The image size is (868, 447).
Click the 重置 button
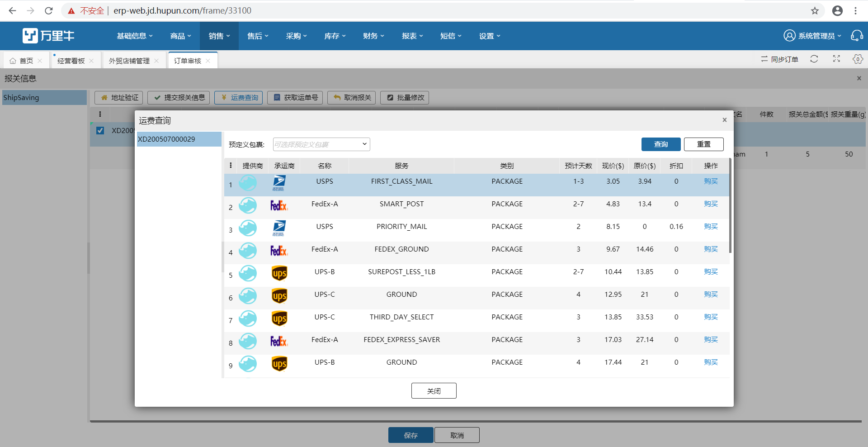703,144
